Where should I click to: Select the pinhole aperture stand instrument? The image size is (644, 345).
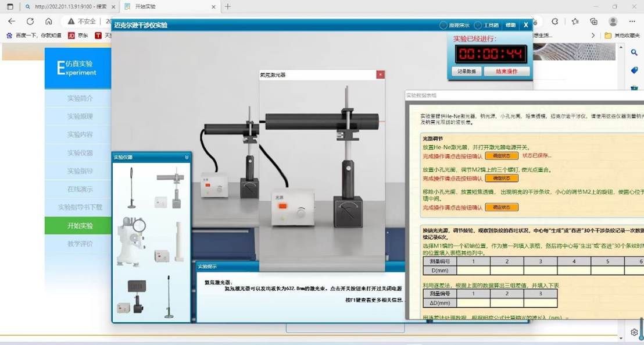[132, 187]
